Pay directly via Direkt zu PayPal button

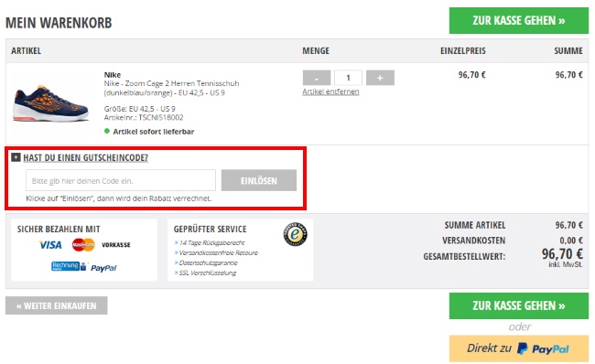click(x=519, y=348)
